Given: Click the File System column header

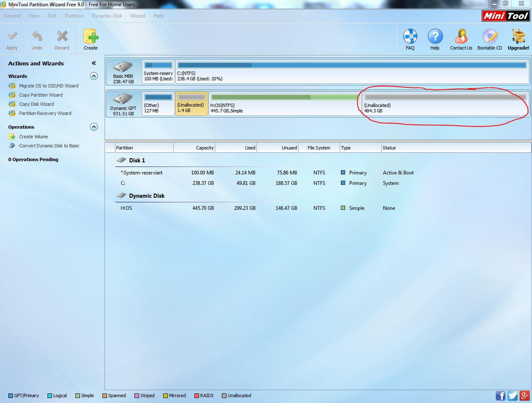Looking at the screenshot, I should pos(319,148).
